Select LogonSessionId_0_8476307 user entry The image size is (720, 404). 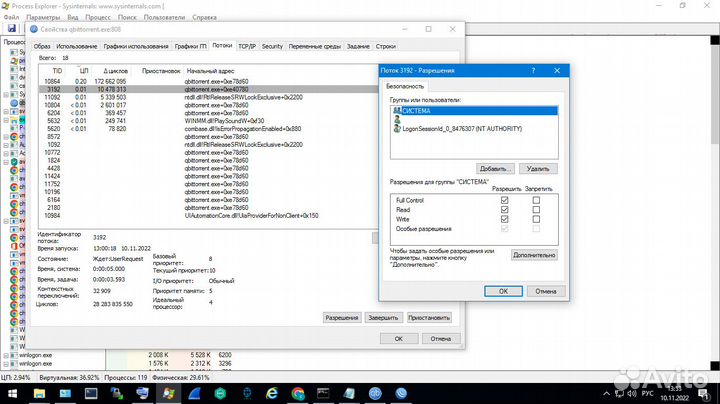(x=454, y=128)
